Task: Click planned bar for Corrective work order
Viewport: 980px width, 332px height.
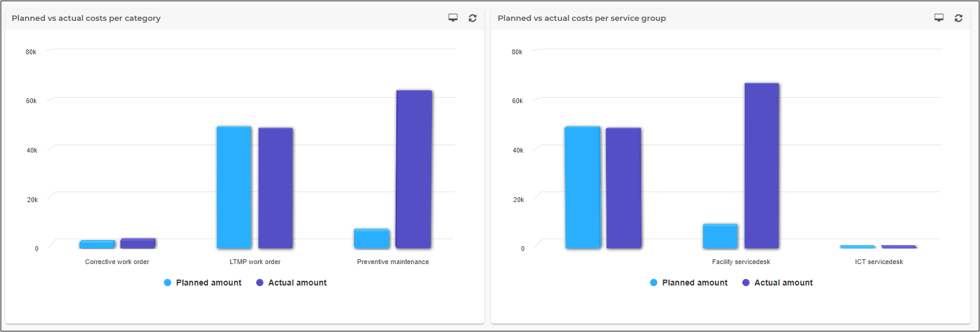Action: pyautogui.click(x=97, y=244)
